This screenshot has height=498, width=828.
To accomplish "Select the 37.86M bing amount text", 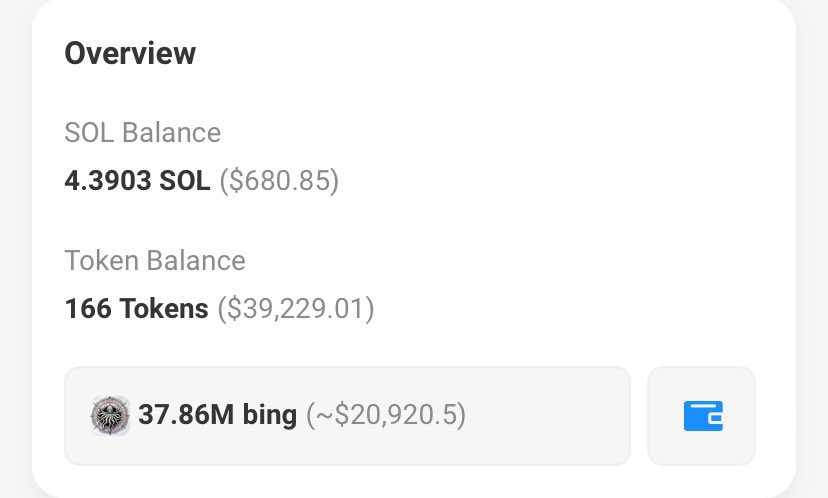I will coord(218,415).
